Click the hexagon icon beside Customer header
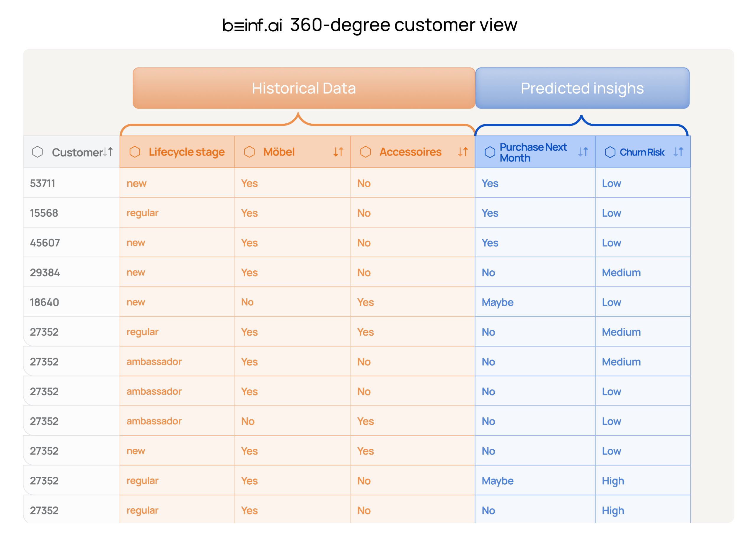The image size is (756, 549). pos(37,152)
